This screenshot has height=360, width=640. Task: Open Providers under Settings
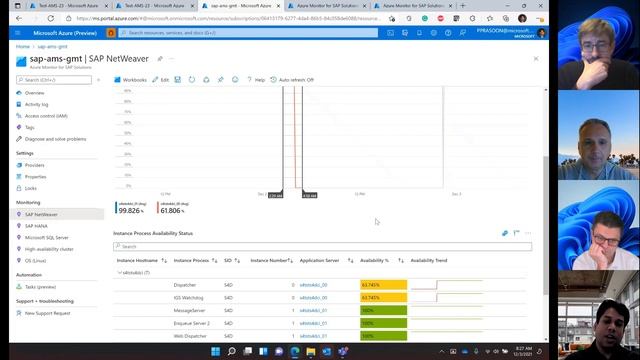(x=34, y=165)
